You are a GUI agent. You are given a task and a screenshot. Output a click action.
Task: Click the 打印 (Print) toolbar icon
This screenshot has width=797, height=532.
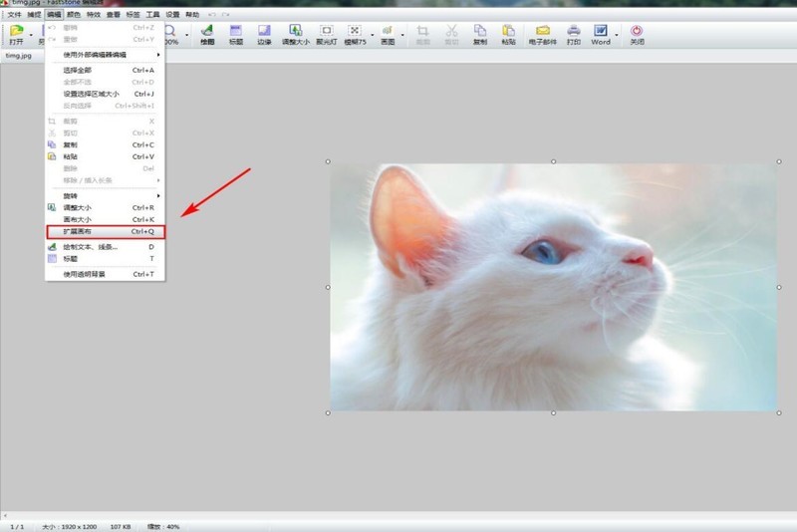[x=574, y=35]
